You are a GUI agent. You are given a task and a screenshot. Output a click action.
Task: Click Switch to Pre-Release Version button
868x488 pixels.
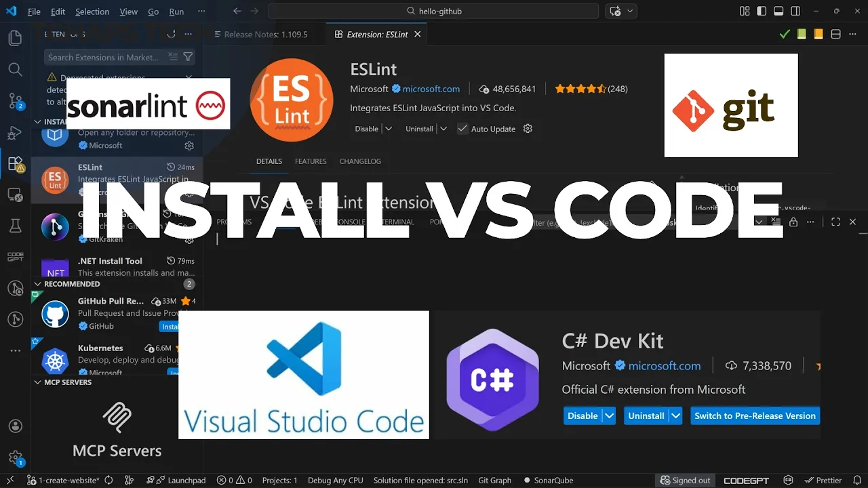point(755,415)
